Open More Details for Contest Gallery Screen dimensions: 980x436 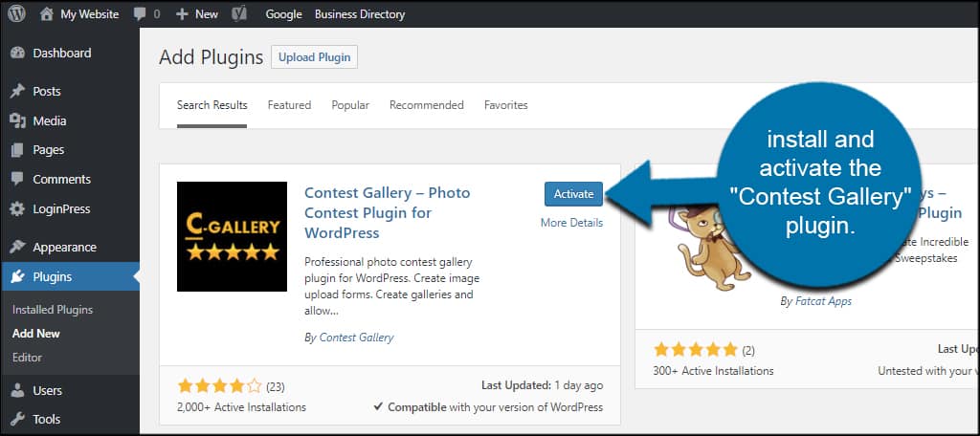pyautogui.click(x=571, y=223)
